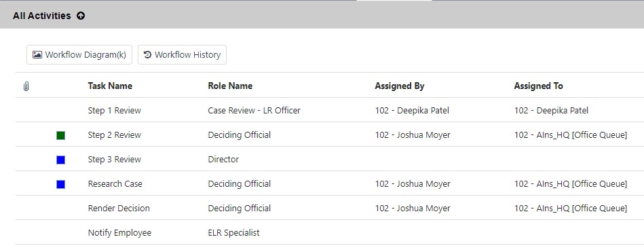Click the All Activities section header title
The height and width of the screenshot is (252, 644).
tap(42, 16)
